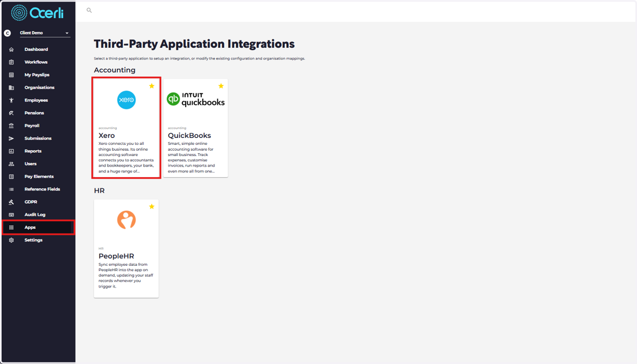Image resolution: width=637 pixels, height=364 pixels.
Task: Click the Xero card description text
Action: 126,158
